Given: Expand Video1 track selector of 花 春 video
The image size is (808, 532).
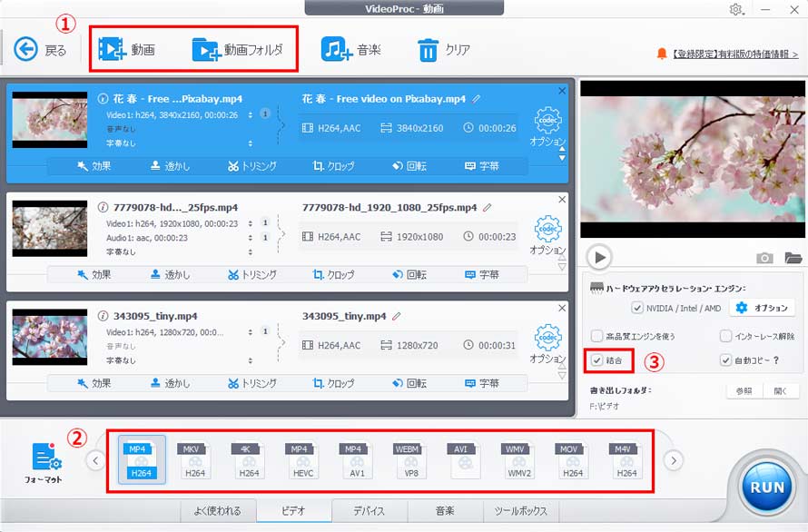Looking at the screenshot, I should (251, 115).
